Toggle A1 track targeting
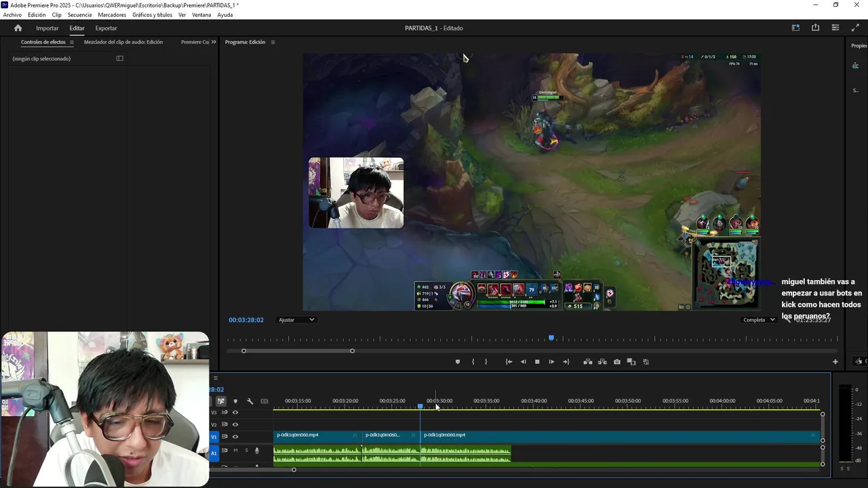Image resolution: width=868 pixels, height=488 pixels. point(214,453)
